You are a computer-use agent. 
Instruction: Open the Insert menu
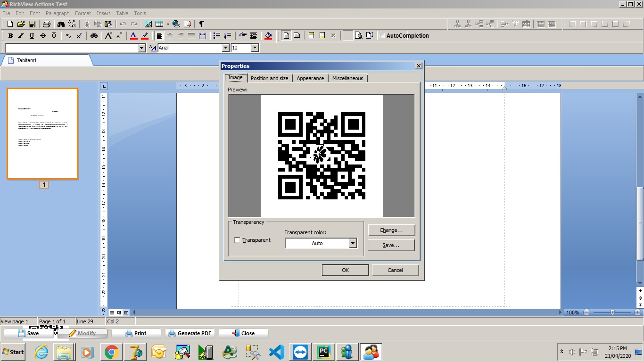pyautogui.click(x=104, y=13)
